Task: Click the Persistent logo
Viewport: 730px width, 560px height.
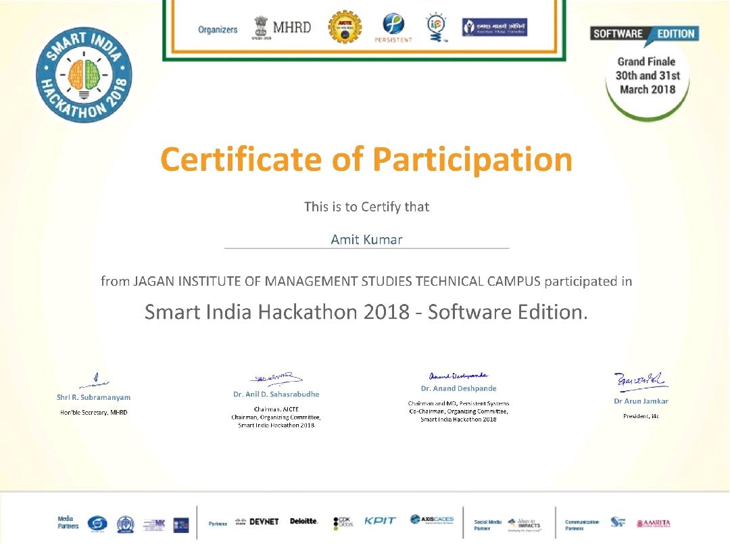Action: tap(393, 28)
